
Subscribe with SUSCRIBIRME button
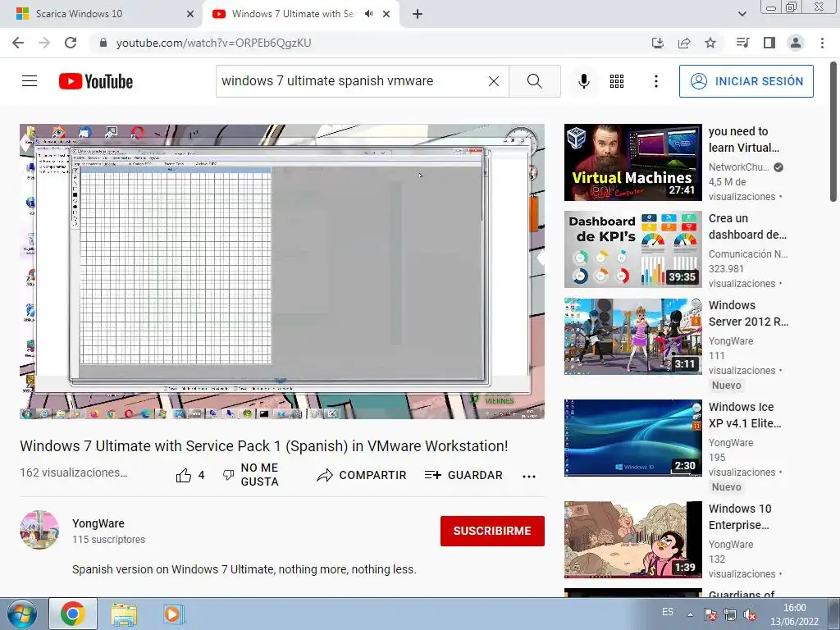[492, 531]
